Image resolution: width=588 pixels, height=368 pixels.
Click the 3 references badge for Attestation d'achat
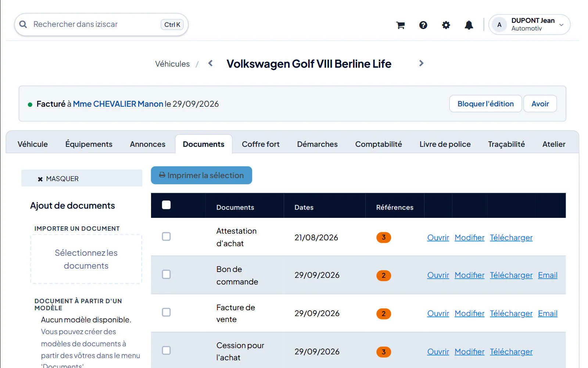(x=384, y=237)
